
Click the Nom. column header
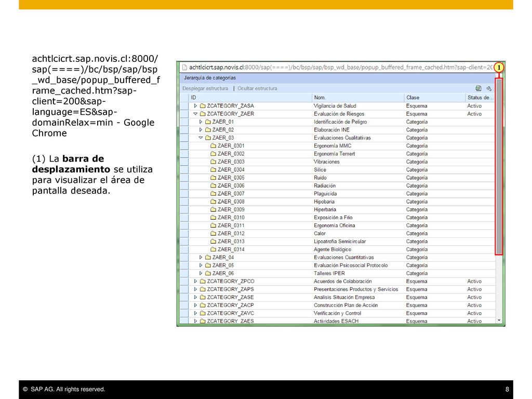click(x=357, y=97)
